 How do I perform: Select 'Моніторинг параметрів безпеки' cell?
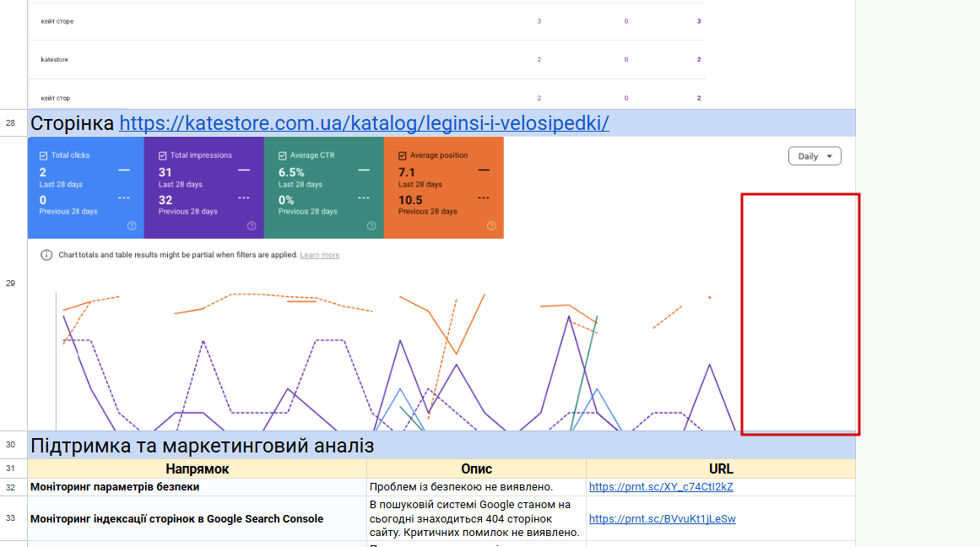[x=197, y=487]
